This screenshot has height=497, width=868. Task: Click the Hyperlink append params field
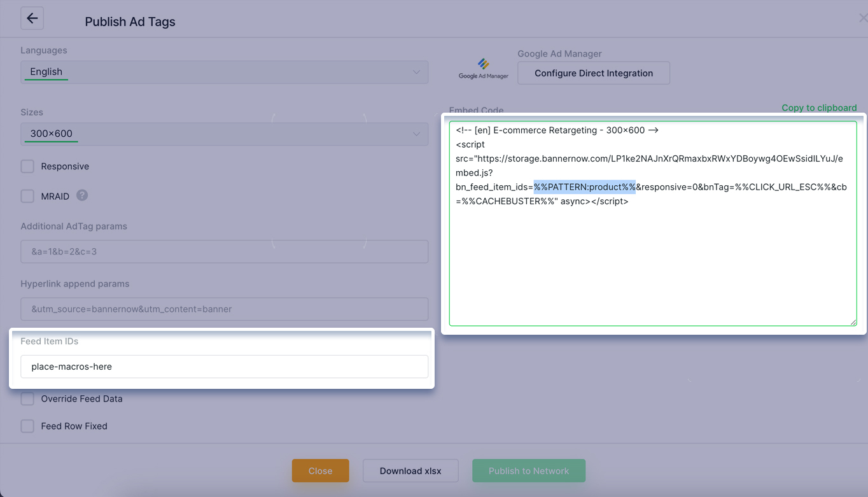[224, 309]
